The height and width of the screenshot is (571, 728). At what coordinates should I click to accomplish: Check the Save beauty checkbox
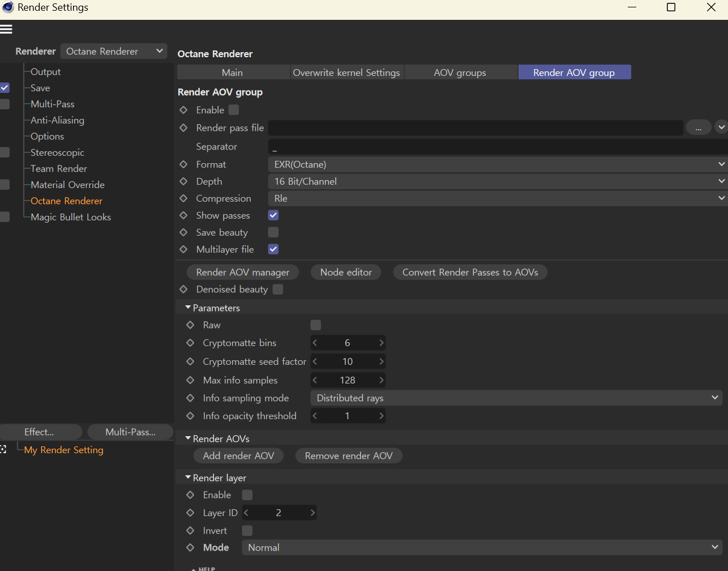273,232
